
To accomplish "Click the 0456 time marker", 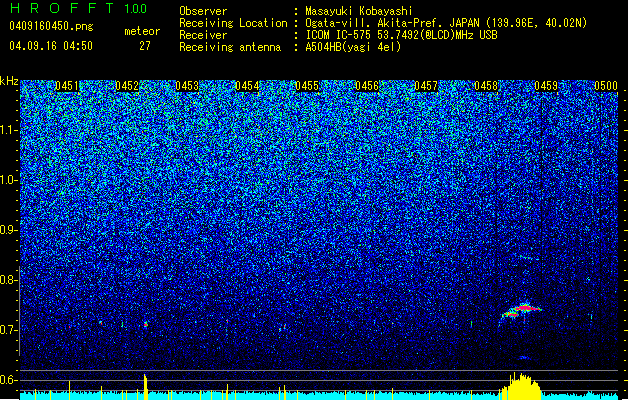I will point(367,86).
